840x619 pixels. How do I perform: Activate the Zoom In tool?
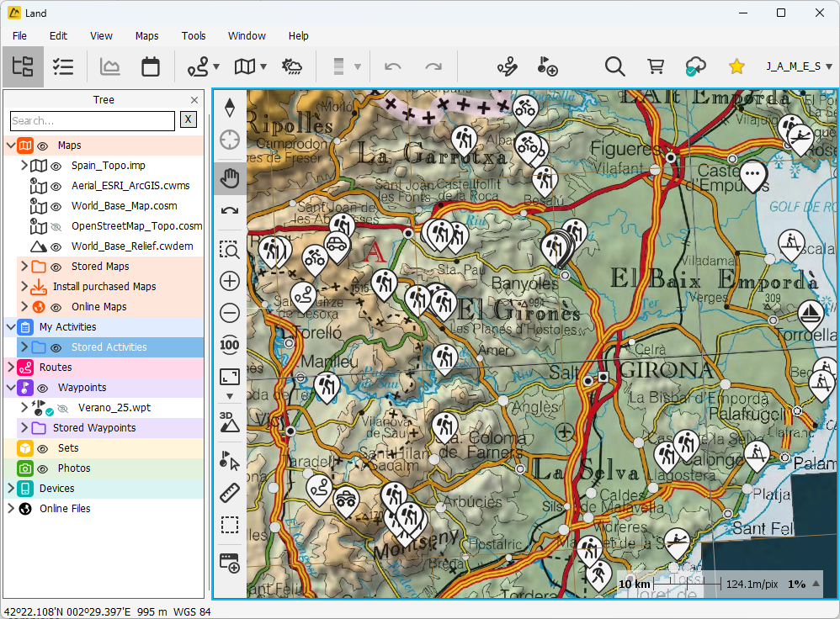tap(229, 281)
